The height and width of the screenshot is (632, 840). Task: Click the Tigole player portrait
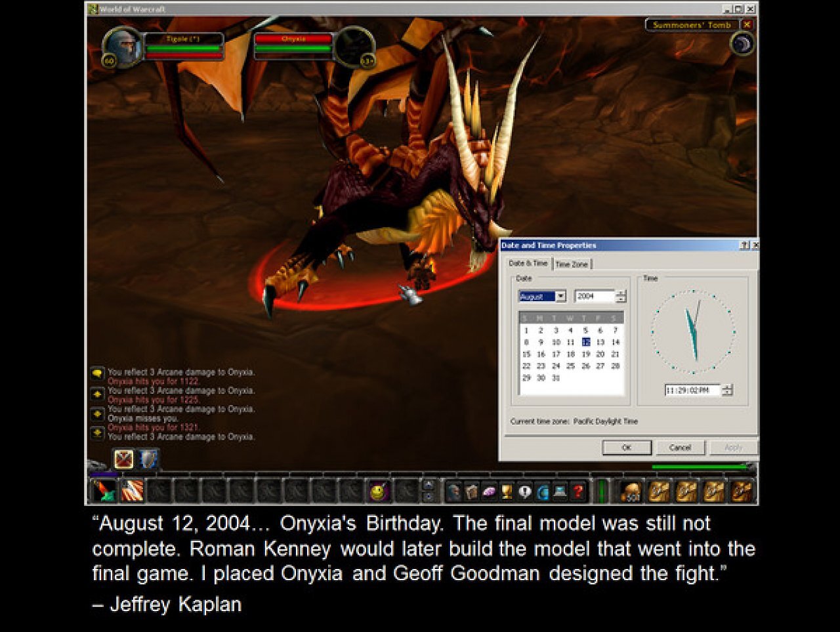coord(123,46)
